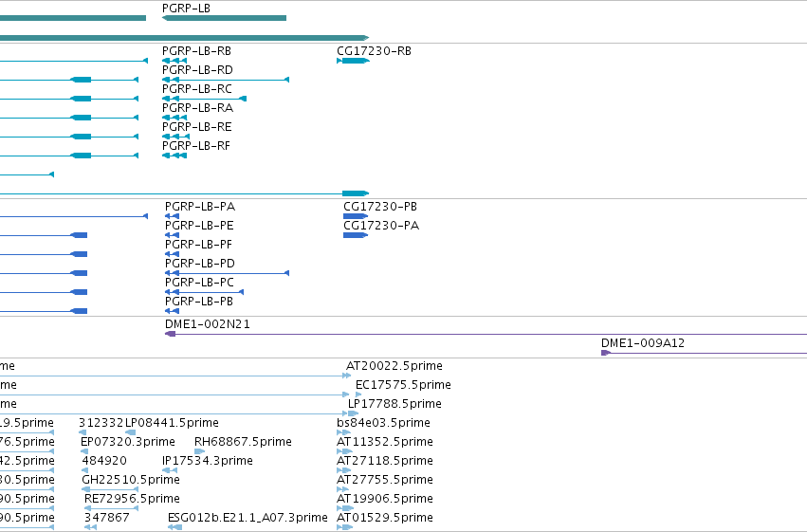This screenshot has height=532, width=807.
Task: Open the CG17230-PB protein label
Action: click(x=380, y=207)
